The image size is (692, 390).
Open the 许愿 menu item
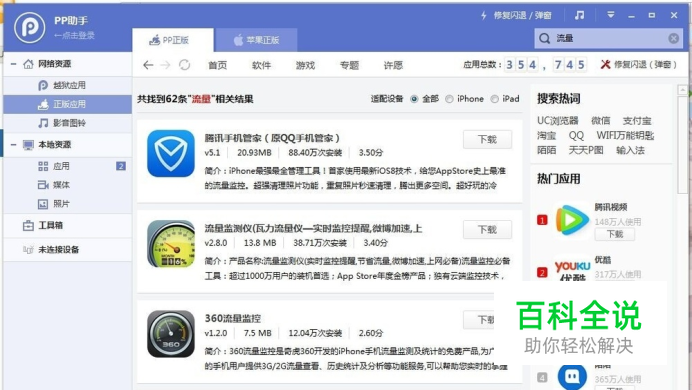pyautogui.click(x=393, y=65)
